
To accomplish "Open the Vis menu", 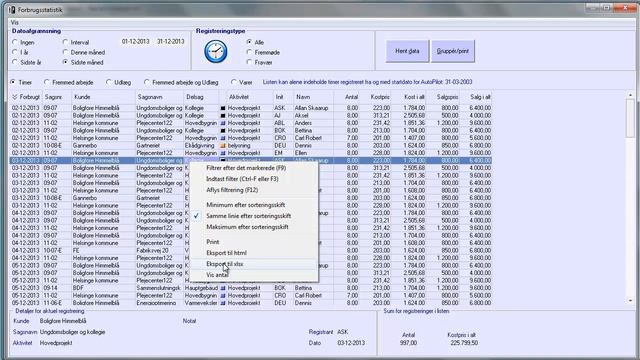I will pos(15,22).
